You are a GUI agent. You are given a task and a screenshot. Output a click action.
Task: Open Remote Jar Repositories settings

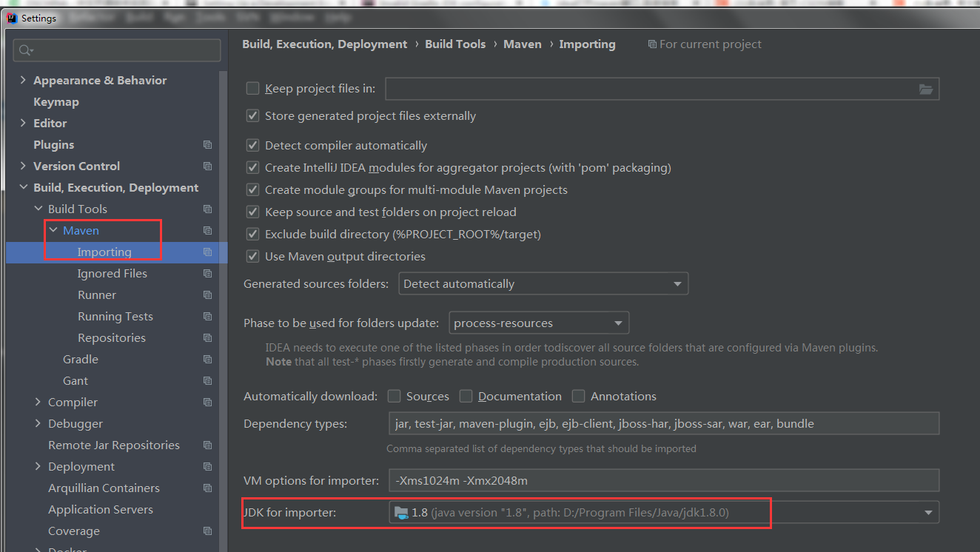(114, 445)
